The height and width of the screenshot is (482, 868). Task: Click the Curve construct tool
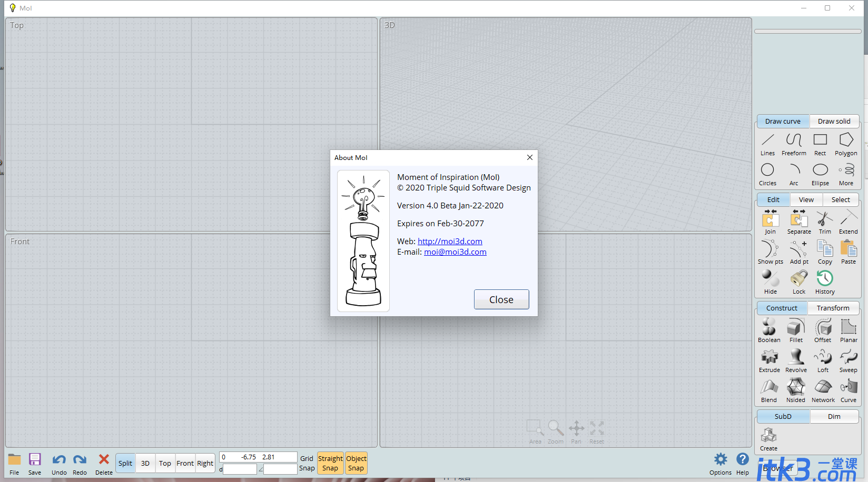coord(849,390)
